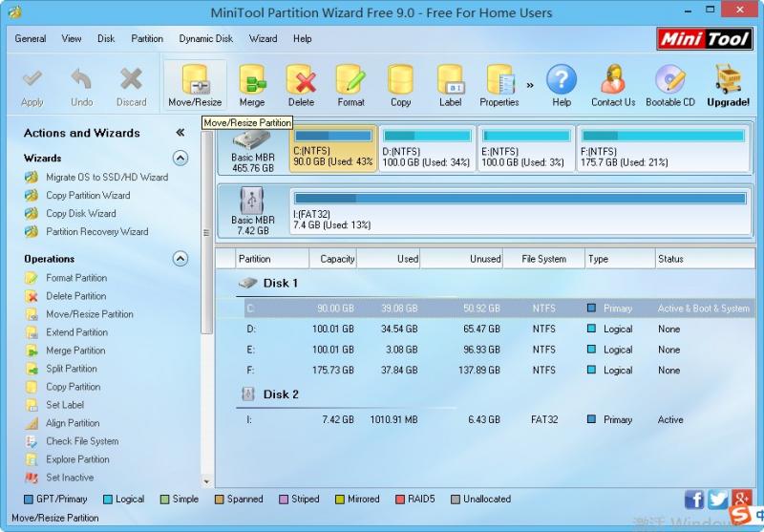Select F: partition block in disk map
The image size is (764, 532).
[x=663, y=149]
